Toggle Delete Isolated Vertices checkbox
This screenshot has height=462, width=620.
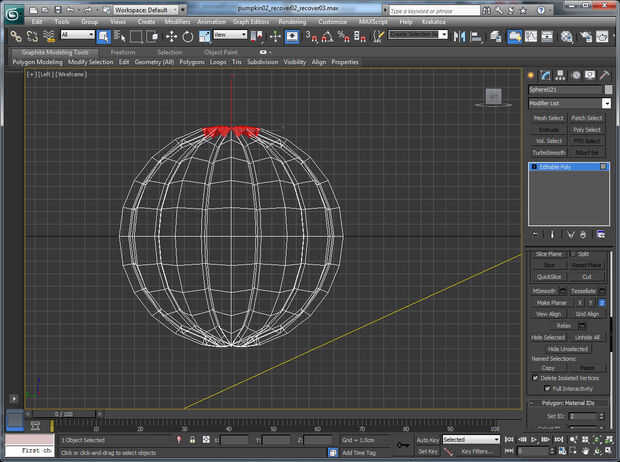click(x=534, y=377)
